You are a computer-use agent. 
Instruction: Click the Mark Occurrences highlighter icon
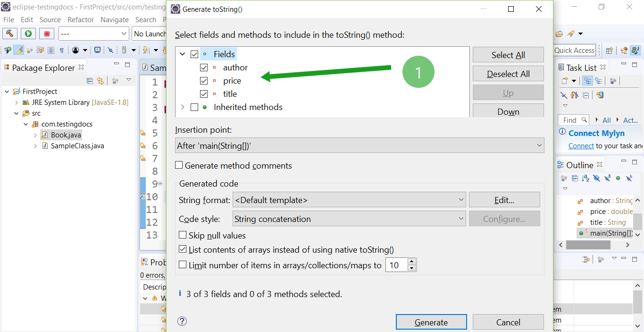18,50
